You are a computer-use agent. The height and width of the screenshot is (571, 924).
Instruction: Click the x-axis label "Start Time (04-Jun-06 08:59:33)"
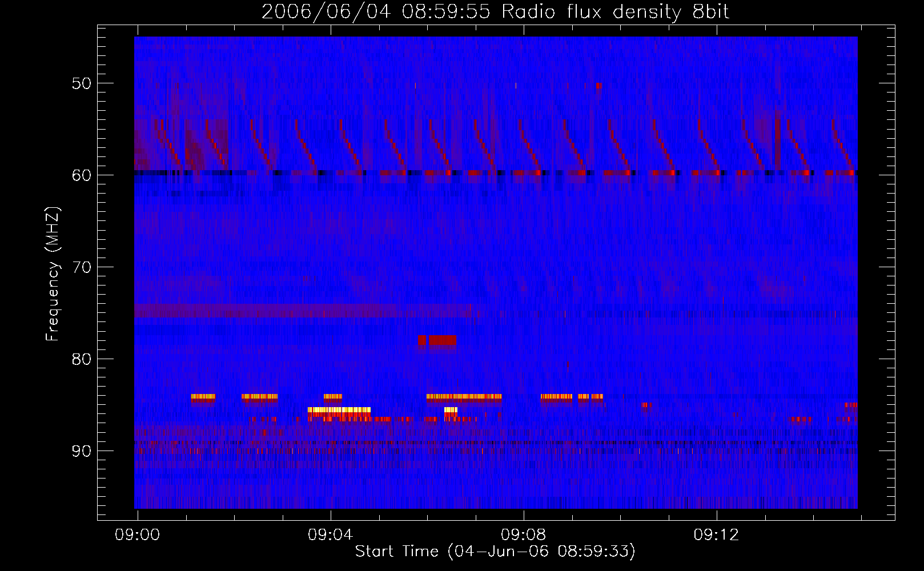(495, 552)
